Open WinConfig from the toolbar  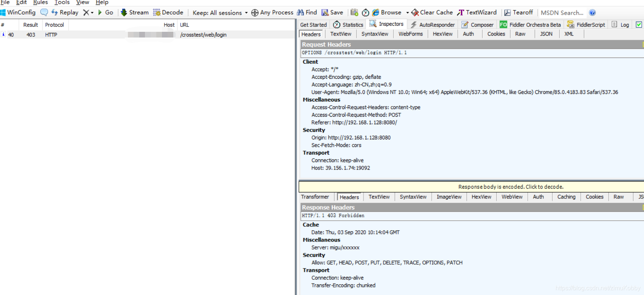click(18, 12)
